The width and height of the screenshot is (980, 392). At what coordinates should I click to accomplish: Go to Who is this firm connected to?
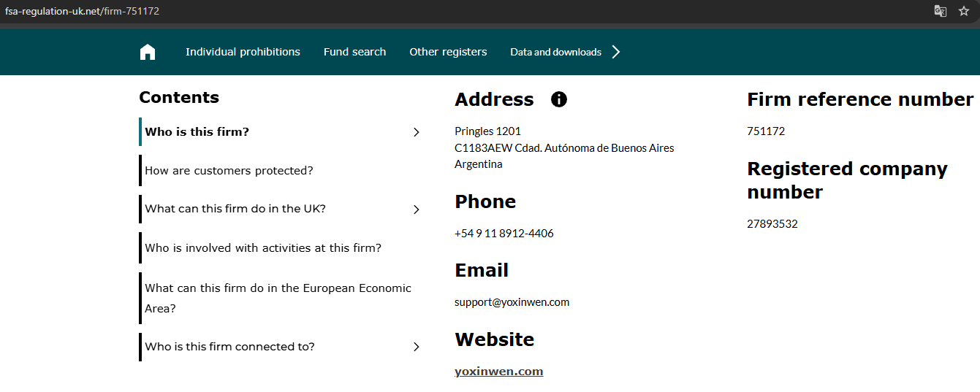(x=229, y=347)
